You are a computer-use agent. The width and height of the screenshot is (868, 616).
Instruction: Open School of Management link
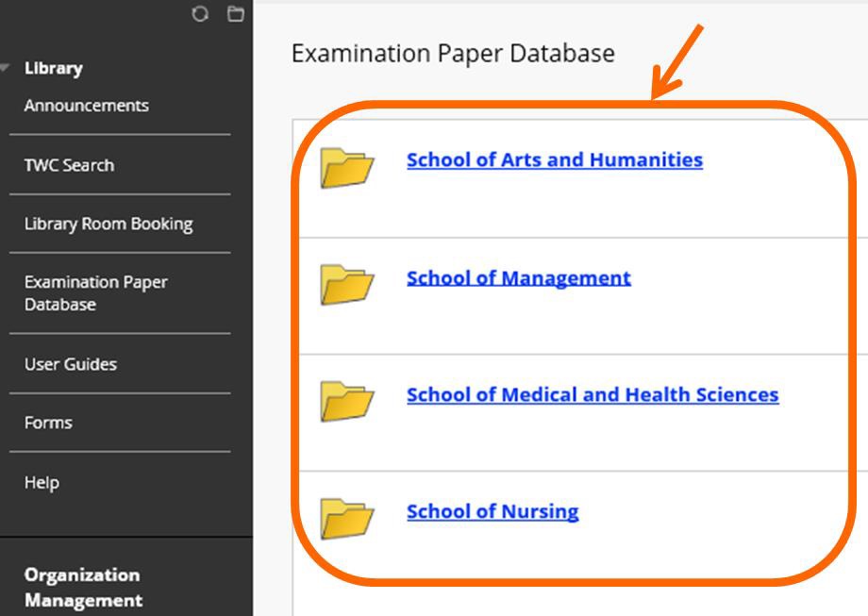pos(519,278)
